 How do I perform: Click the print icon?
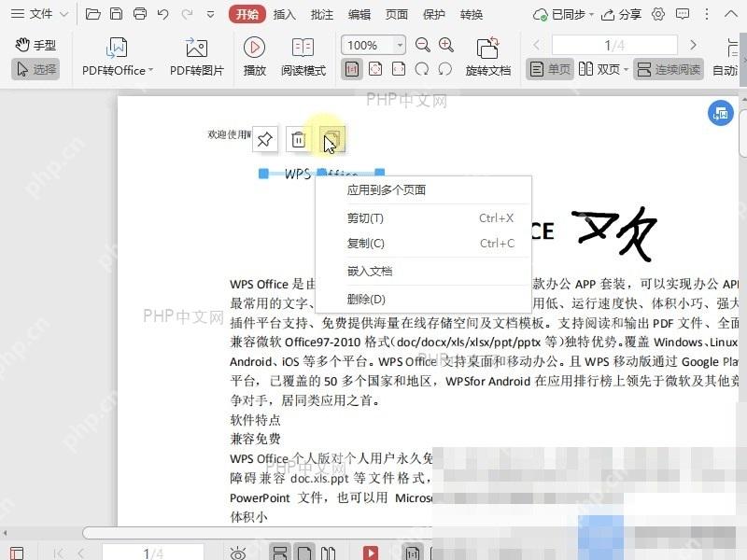(x=139, y=14)
